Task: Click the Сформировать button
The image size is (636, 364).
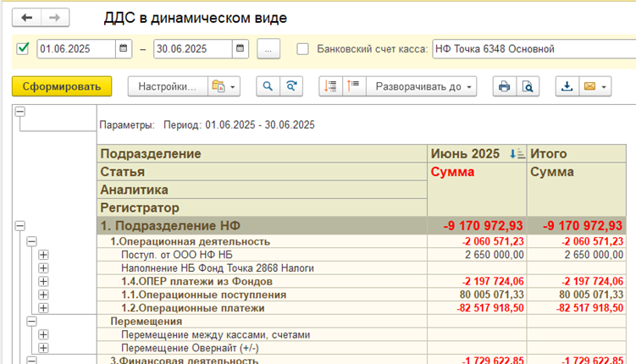Action: click(x=62, y=86)
